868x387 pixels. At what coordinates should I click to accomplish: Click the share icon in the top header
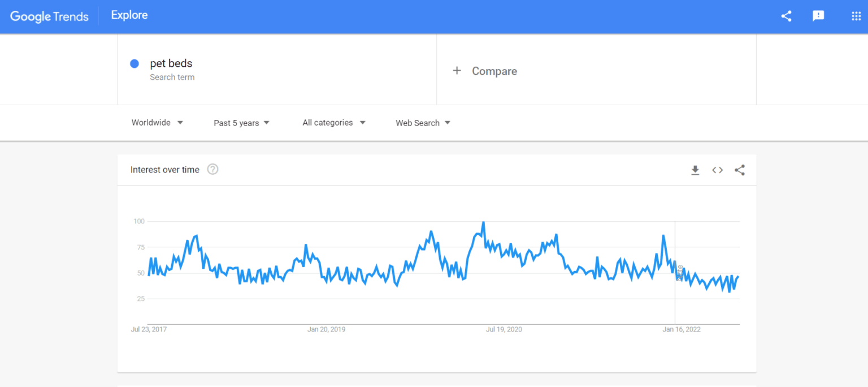click(x=786, y=16)
